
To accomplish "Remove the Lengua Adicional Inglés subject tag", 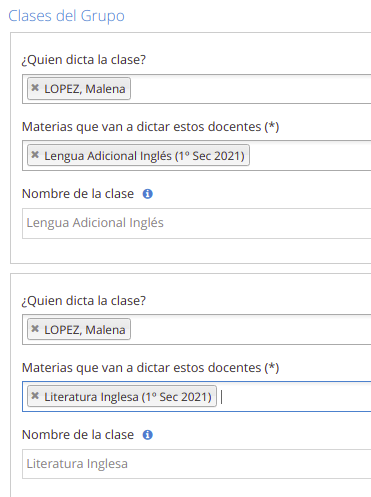I will point(35,155).
